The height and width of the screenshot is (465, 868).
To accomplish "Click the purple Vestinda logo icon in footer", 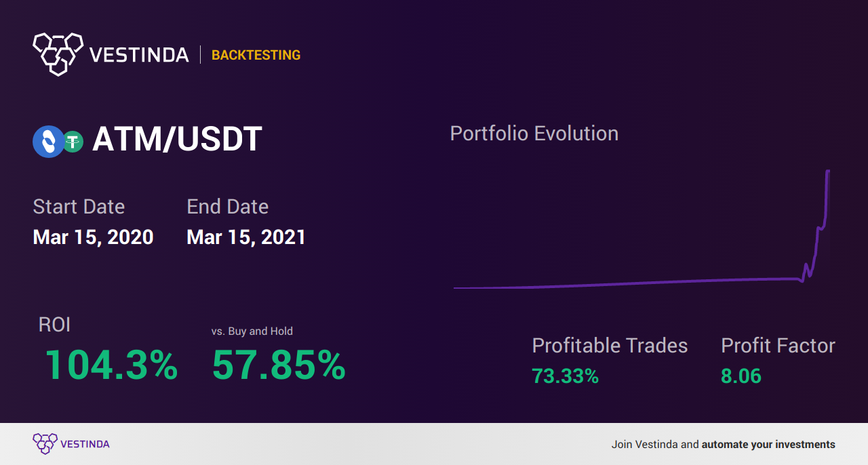I will click(x=45, y=444).
